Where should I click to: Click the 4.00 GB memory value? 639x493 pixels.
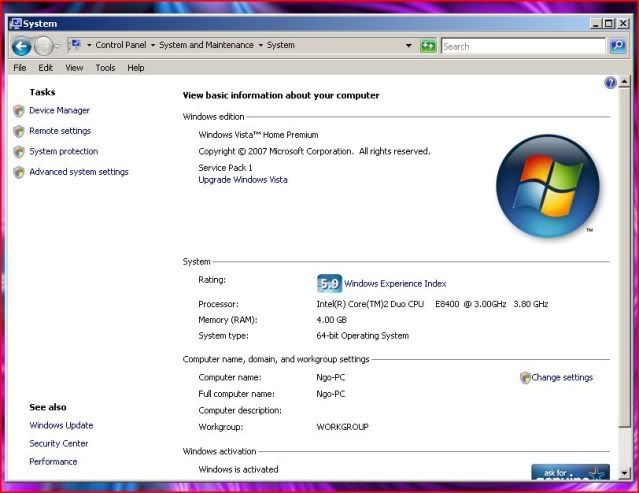[331, 320]
